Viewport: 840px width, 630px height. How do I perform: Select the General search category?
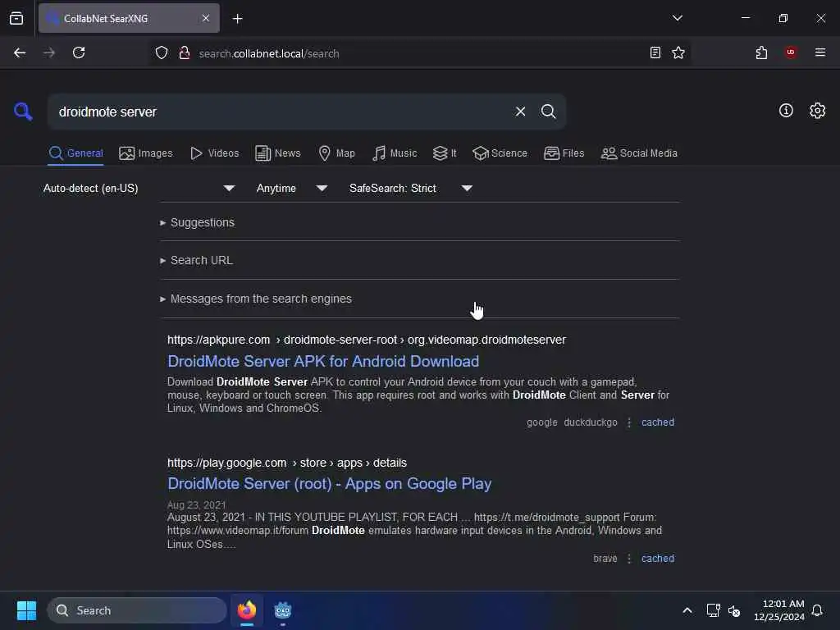(75, 153)
